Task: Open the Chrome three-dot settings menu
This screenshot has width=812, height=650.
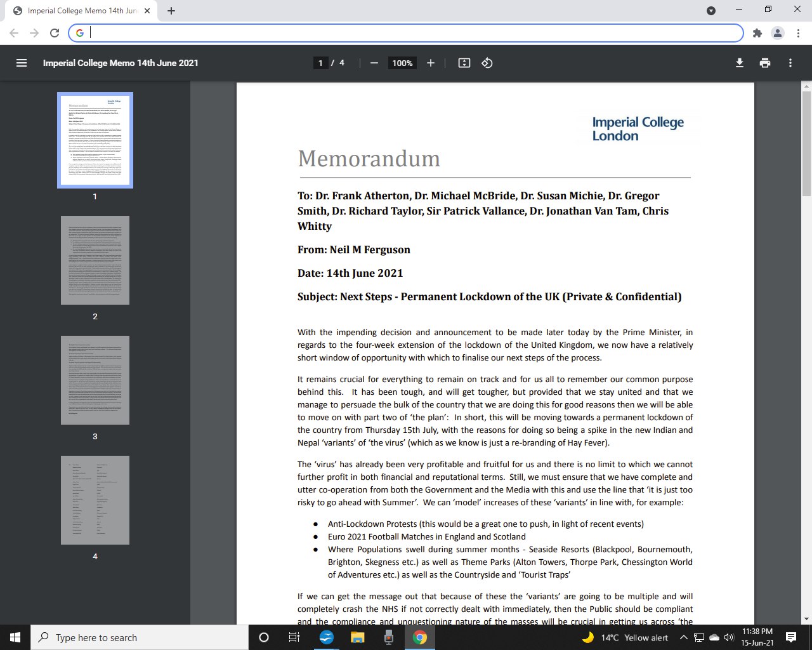Action: point(798,33)
